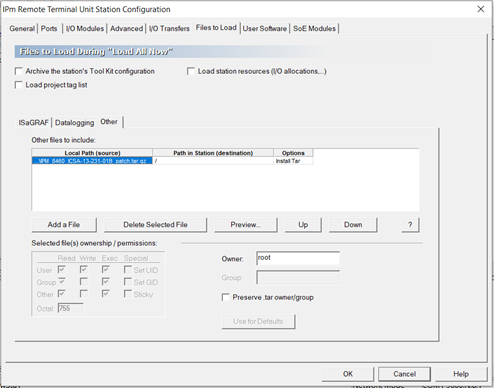494x388 pixels.
Task: Click the Add a File button
Action: pos(64,225)
